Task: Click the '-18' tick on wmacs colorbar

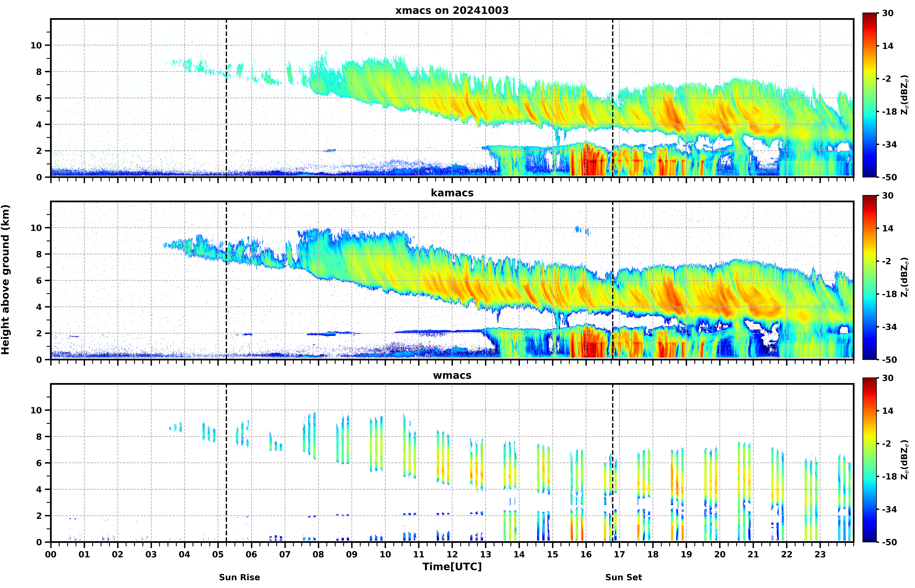Action: [889, 476]
